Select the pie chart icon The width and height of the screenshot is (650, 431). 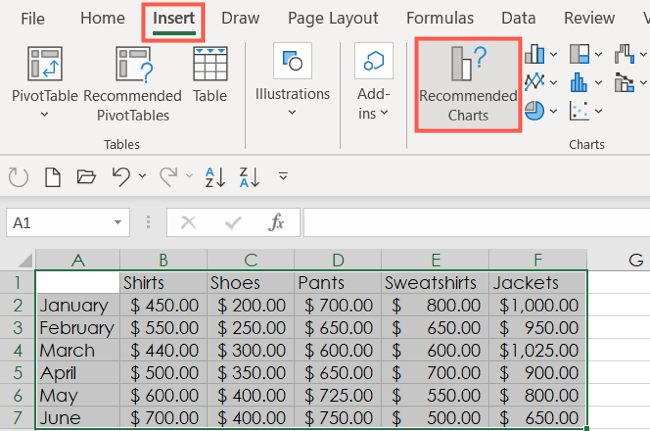pos(534,111)
